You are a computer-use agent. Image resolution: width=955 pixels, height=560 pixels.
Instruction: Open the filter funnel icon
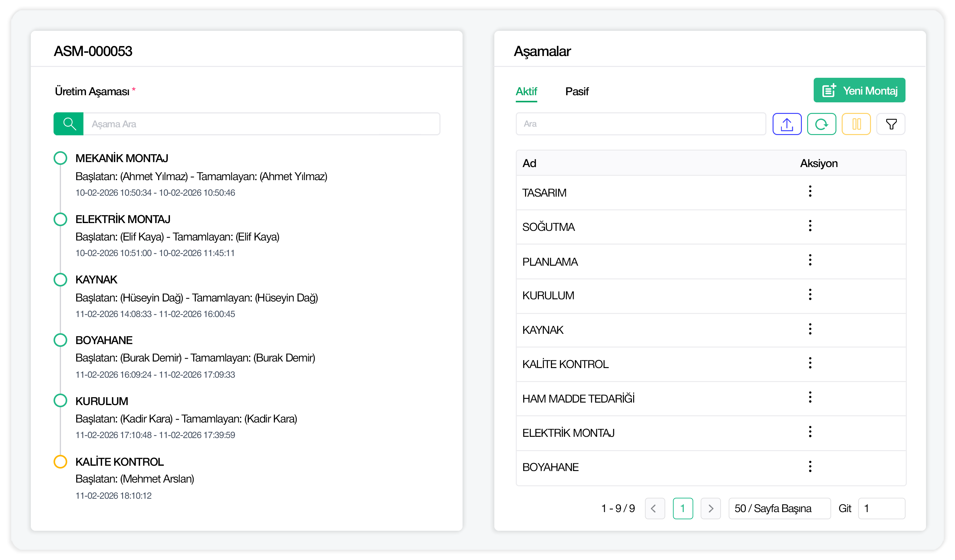pyautogui.click(x=891, y=124)
